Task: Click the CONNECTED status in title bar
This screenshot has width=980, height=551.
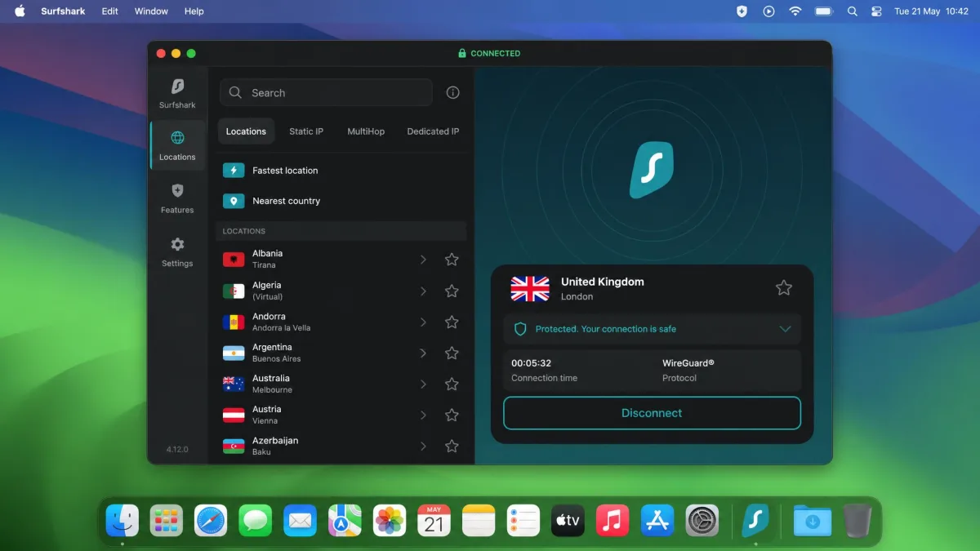Action: click(x=489, y=53)
